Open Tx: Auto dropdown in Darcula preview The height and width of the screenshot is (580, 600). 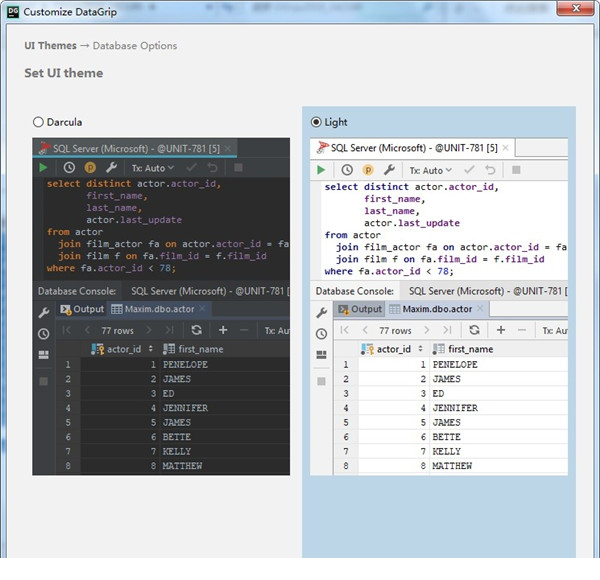pos(153,168)
